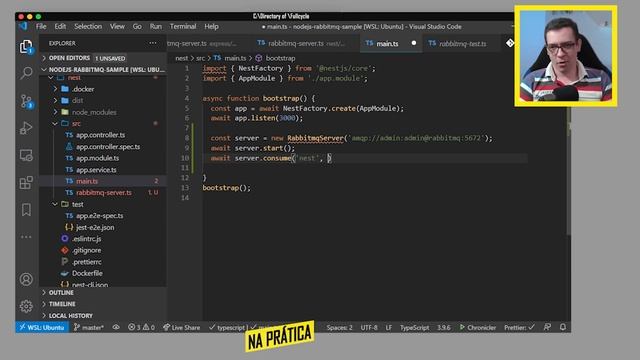Start Live Share from status bar
640x360 pixels.
(x=182, y=327)
